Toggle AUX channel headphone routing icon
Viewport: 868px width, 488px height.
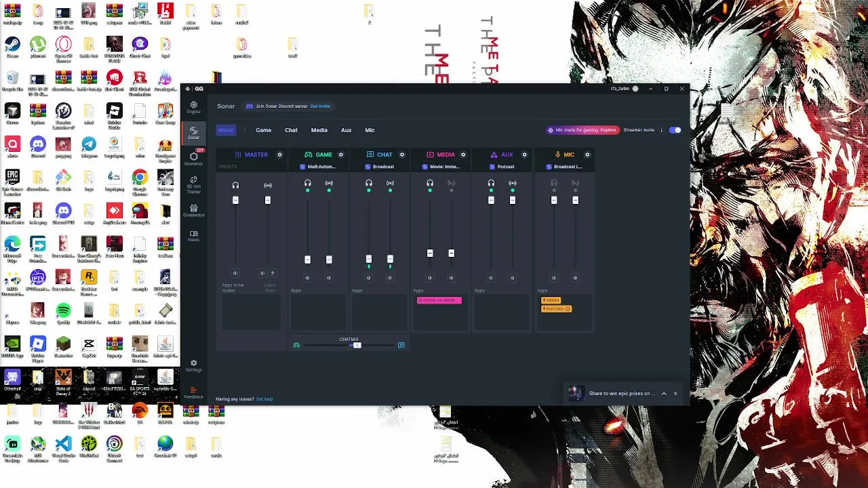(x=491, y=183)
